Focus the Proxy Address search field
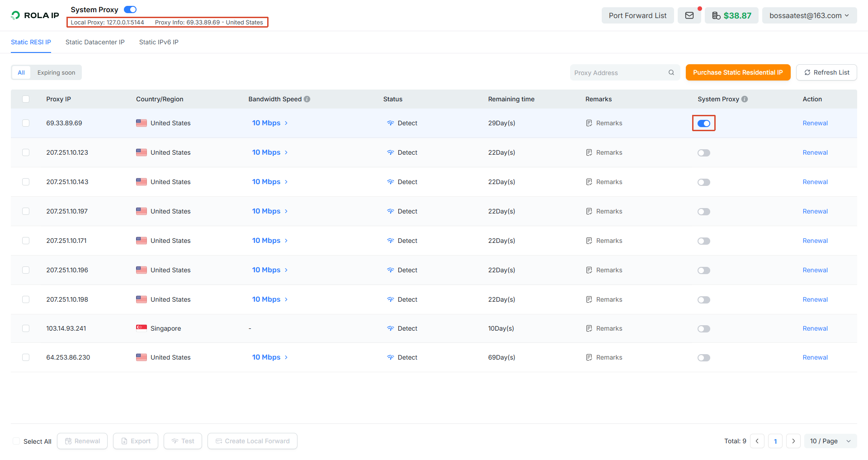This screenshot has height=460, width=868. click(625, 72)
